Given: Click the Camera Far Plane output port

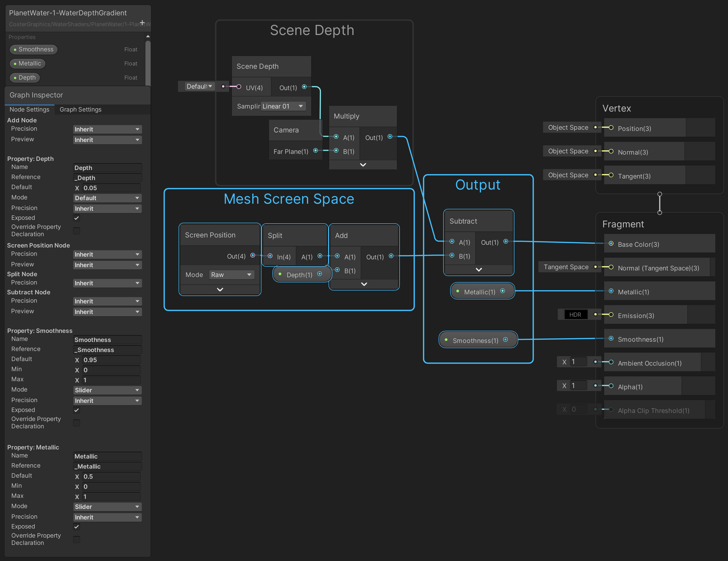Looking at the screenshot, I should (315, 151).
